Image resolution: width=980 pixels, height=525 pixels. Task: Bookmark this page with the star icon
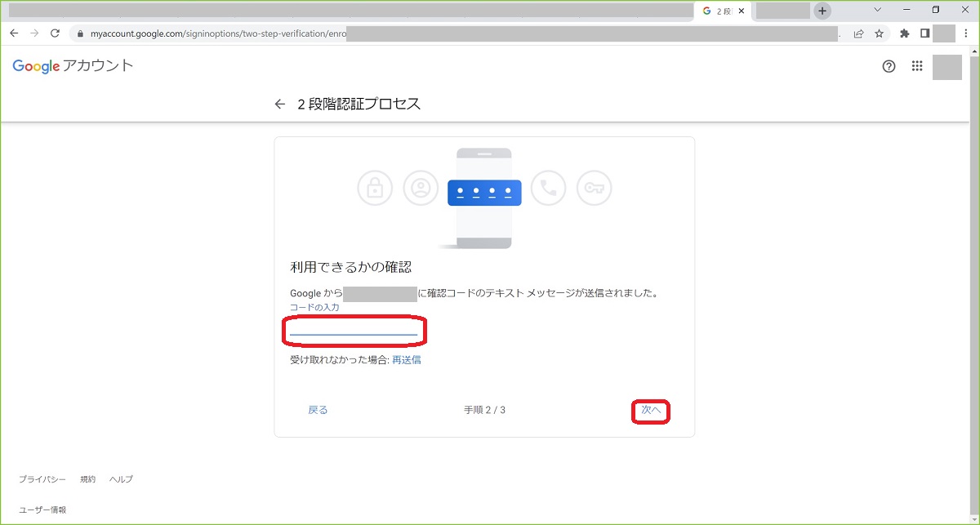[880, 33]
